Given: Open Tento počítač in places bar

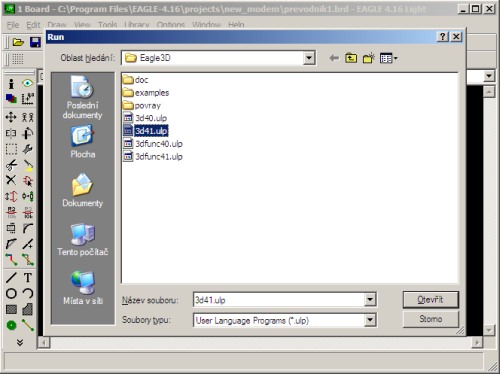Looking at the screenshot, I should coord(82,239).
